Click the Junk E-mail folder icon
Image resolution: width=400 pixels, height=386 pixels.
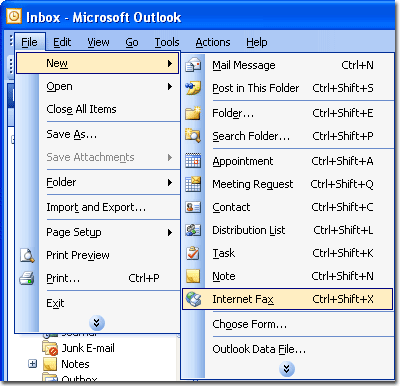coord(50,348)
